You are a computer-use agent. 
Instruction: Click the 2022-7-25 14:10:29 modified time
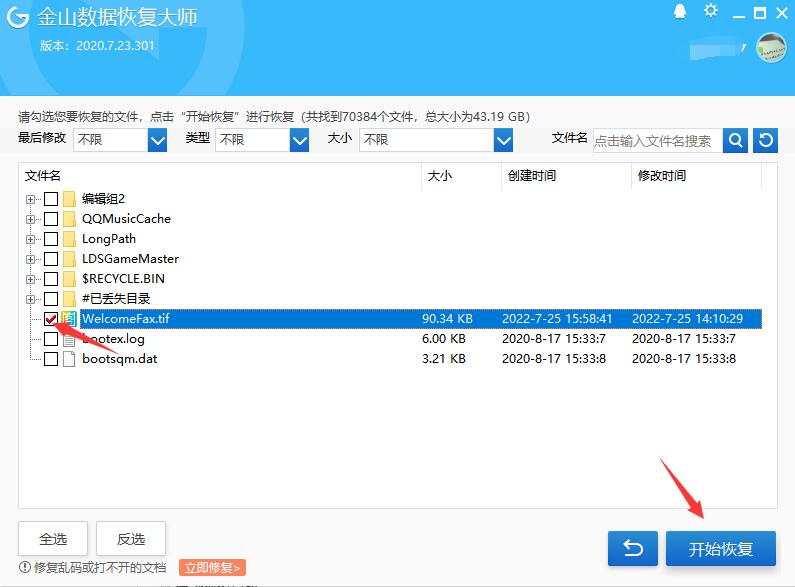point(688,319)
